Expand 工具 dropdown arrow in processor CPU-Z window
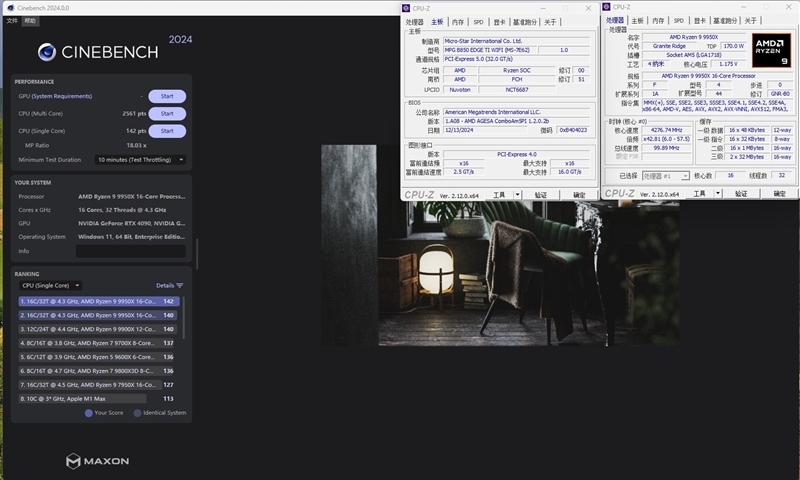Image resolution: width=800 pixels, height=480 pixels. (718, 193)
